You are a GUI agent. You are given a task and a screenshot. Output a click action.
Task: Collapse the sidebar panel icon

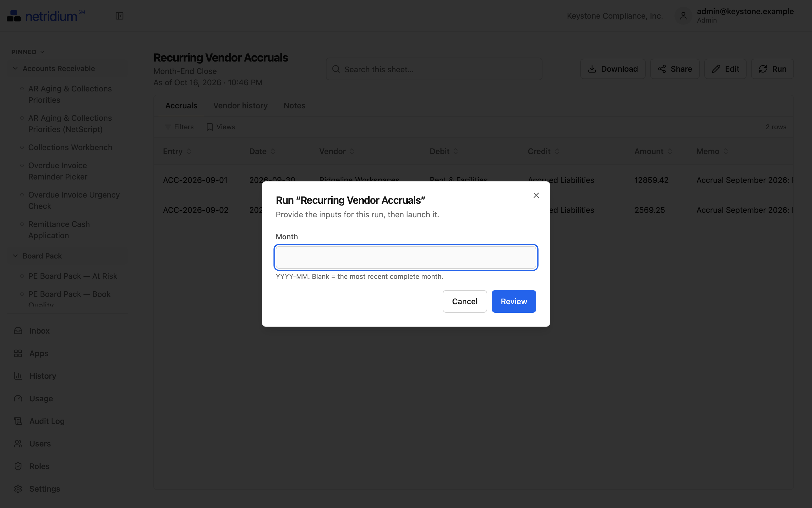tap(120, 16)
